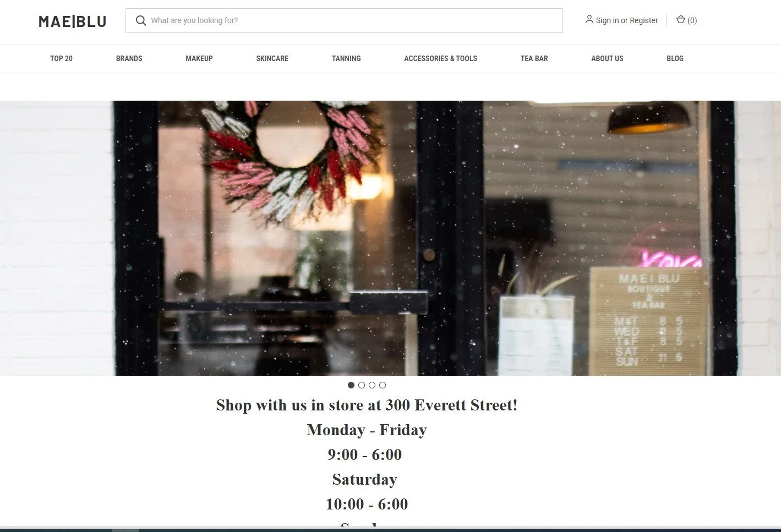Open the Tea Bar menu item
Screen dimensions: 781x532
point(534,58)
